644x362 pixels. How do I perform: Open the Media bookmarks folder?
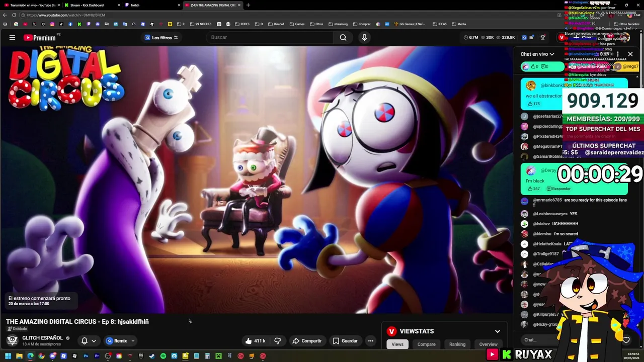(x=458, y=24)
